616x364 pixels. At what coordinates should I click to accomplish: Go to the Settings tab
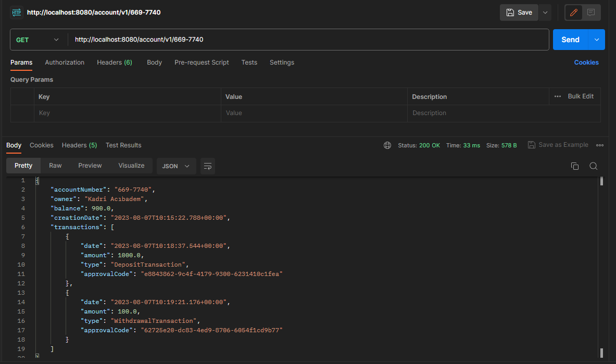282,62
